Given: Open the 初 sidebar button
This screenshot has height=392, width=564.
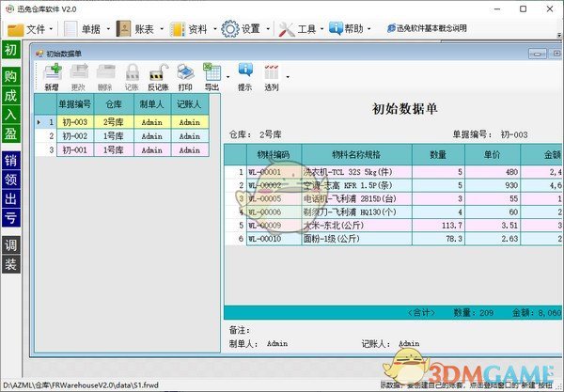Looking at the screenshot, I should coord(10,50).
